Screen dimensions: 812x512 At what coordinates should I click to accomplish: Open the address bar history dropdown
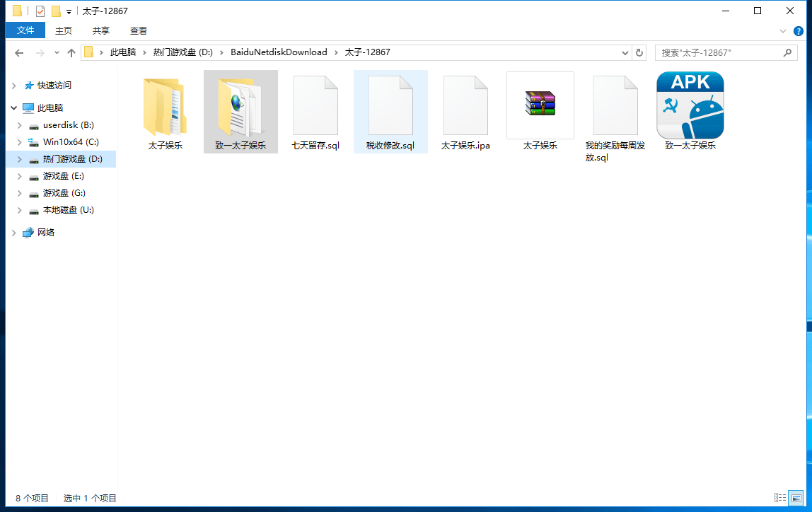625,53
